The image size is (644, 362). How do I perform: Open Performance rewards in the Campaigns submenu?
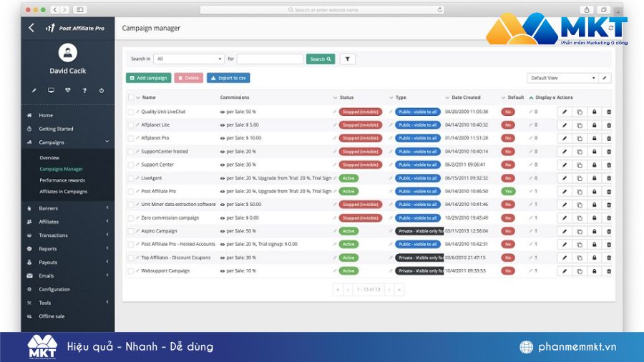click(62, 180)
